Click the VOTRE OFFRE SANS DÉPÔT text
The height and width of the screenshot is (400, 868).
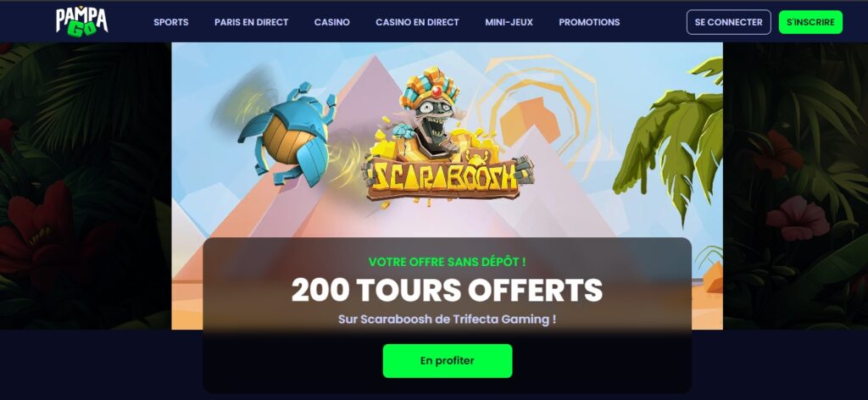(448, 262)
